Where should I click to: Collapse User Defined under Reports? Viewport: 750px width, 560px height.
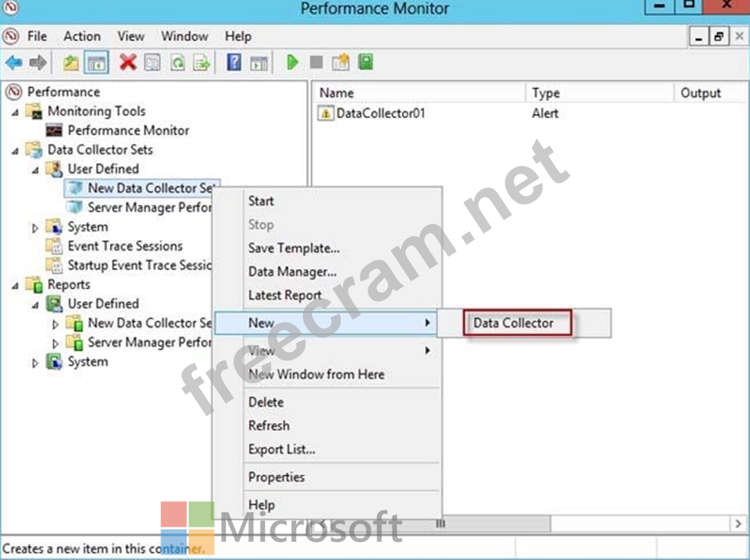[x=36, y=305]
